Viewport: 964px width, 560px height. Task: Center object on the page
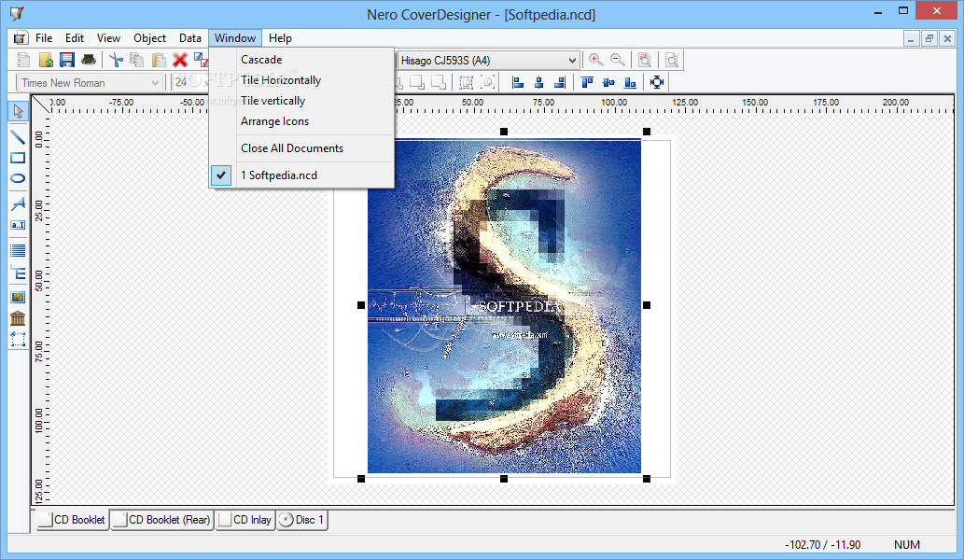[x=657, y=82]
